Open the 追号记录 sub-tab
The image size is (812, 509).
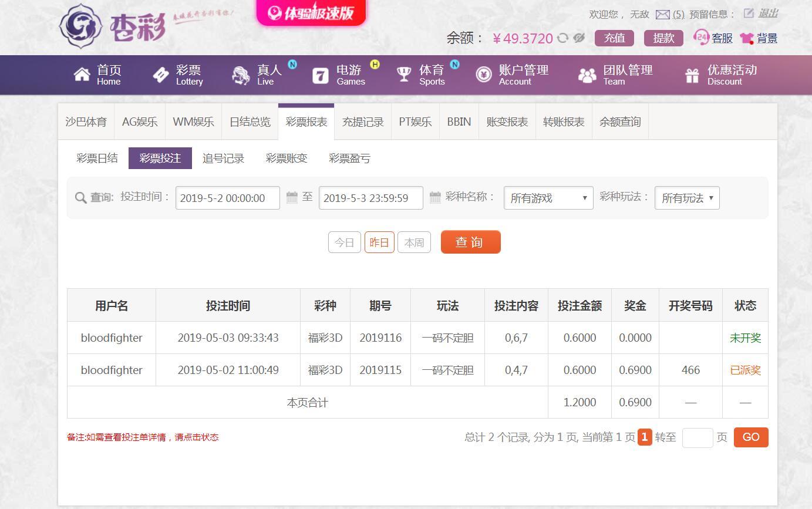[x=223, y=159]
